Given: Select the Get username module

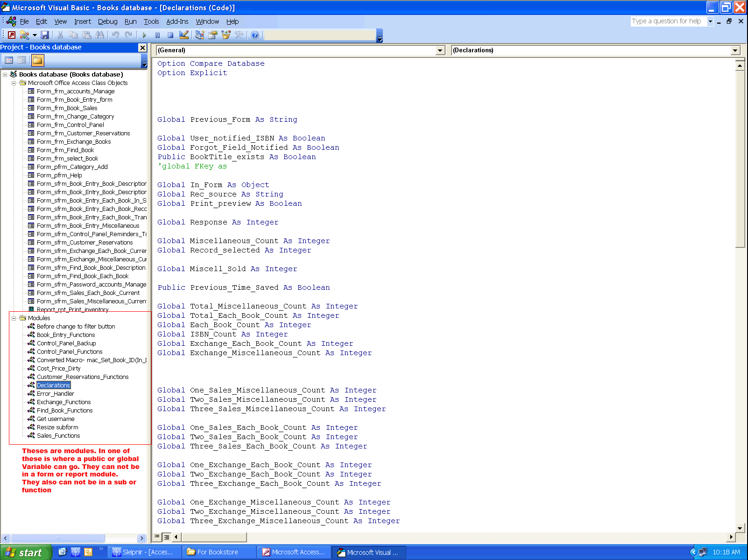Looking at the screenshot, I should [56, 419].
